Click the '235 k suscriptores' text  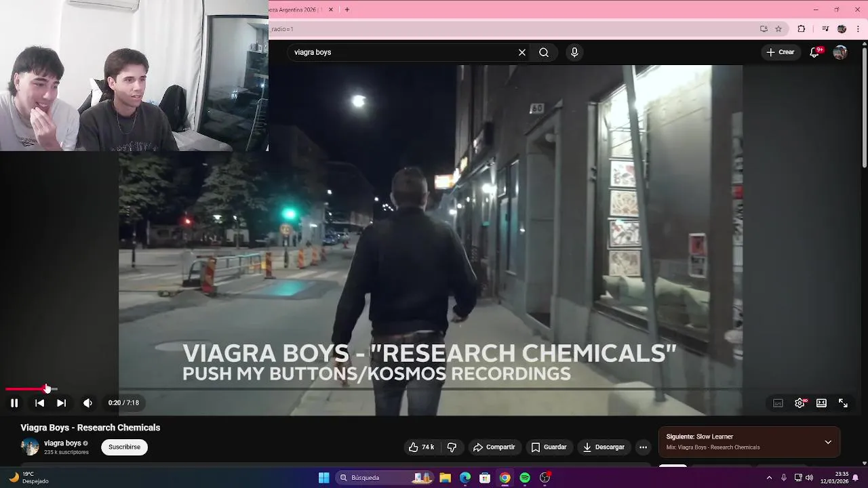point(66,452)
